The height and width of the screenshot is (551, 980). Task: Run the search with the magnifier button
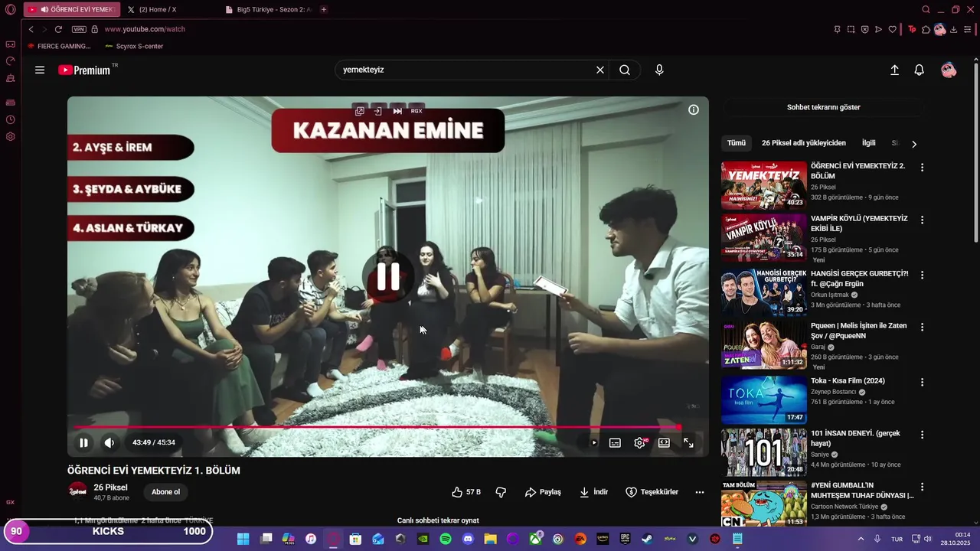click(625, 70)
